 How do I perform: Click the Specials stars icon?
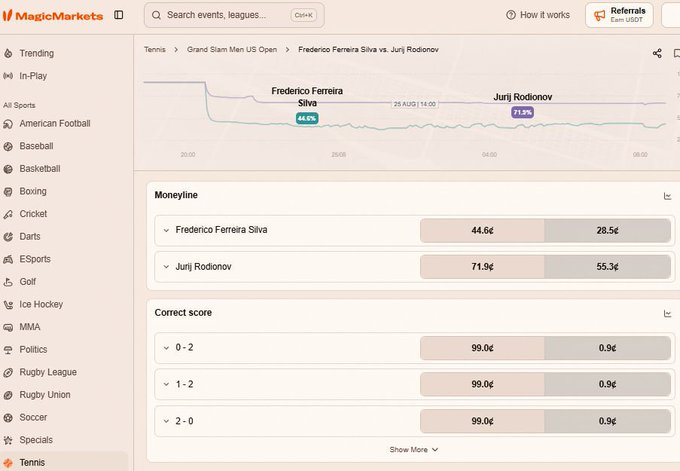click(8, 440)
